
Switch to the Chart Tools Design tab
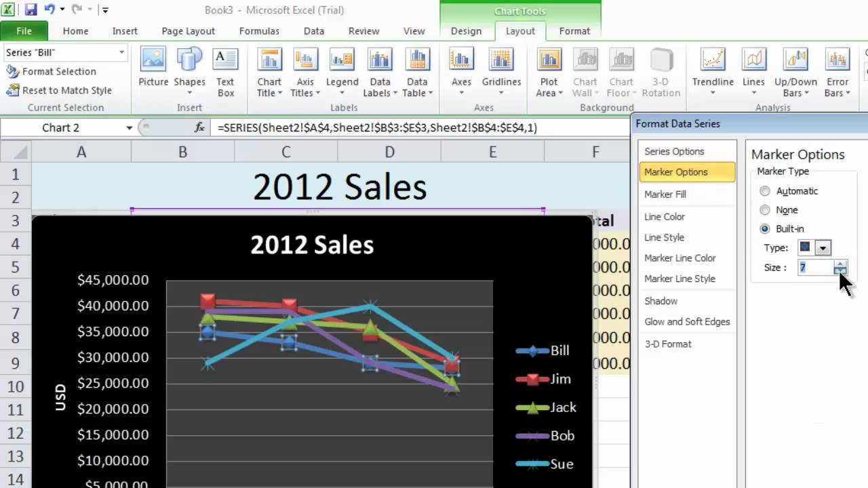point(467,31)
